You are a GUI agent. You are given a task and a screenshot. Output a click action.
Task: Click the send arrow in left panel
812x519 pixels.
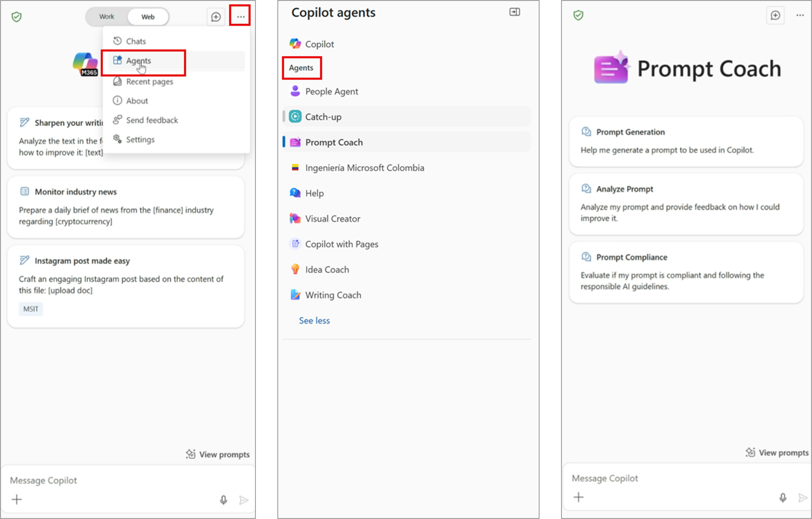pyautogui.click(x=244, y=500)
